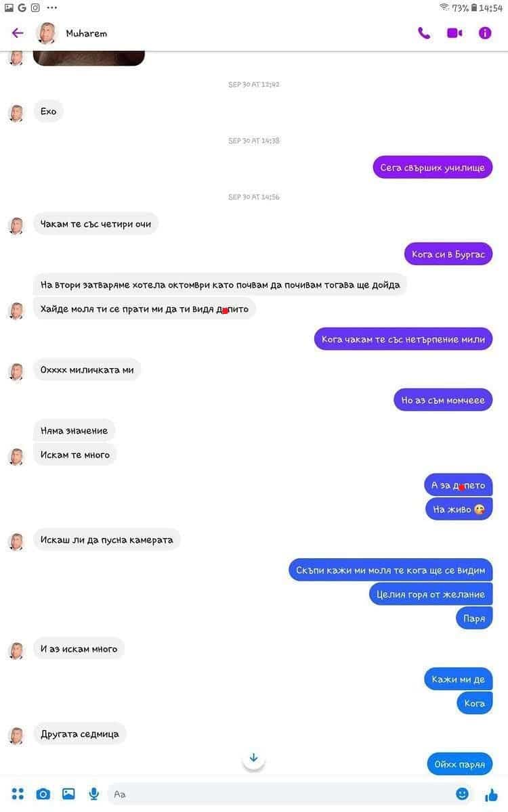Select the 'Кога си в Бургас' message
Image resolution: width=508 pixels, height=812 pixels.
click(448, 254)
